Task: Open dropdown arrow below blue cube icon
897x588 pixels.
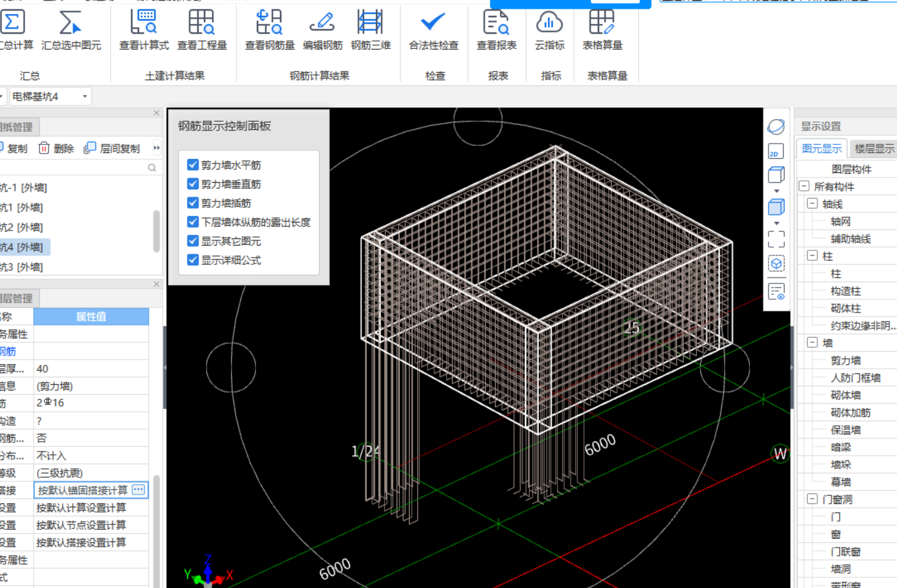Action: 777,222
